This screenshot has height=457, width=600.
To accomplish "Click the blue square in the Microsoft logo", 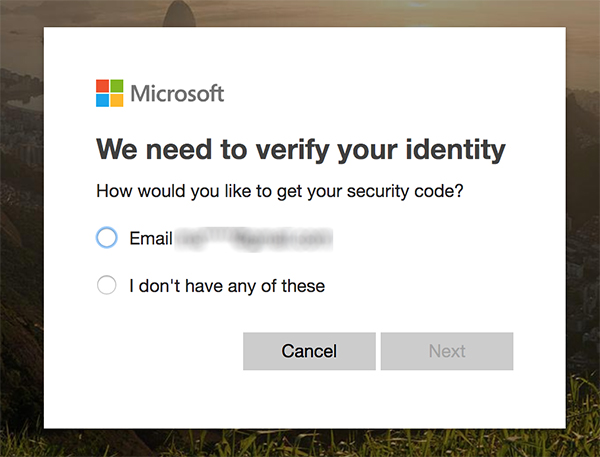I will coord(102,100).
